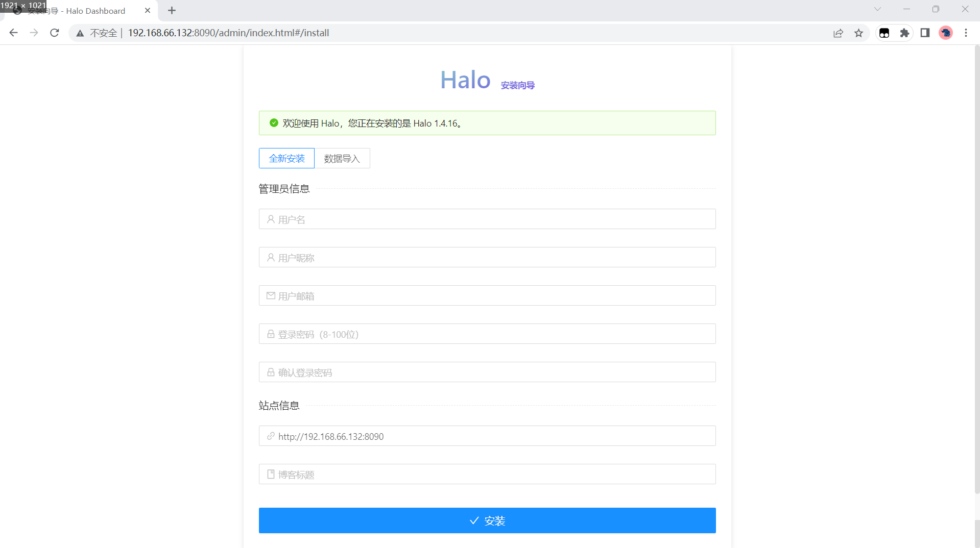
Task: Share this page icon in address bar
Action: point(838,33)
